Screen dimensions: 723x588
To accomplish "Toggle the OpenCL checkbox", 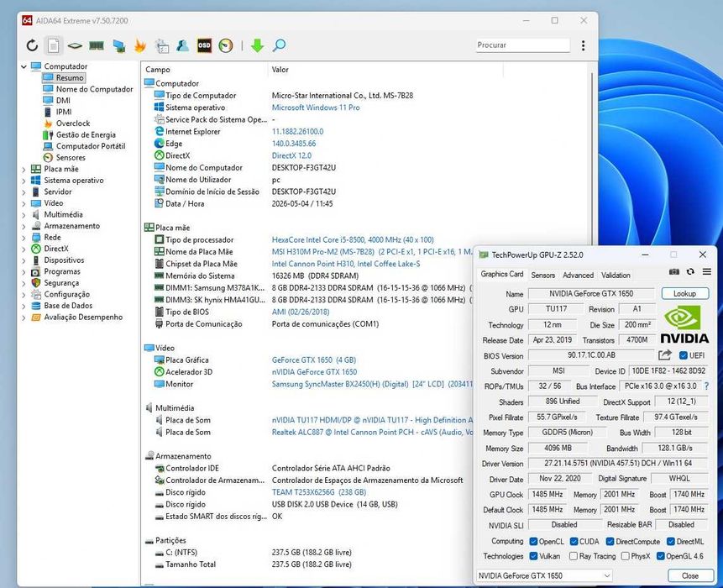I will [x=533, y=542].
